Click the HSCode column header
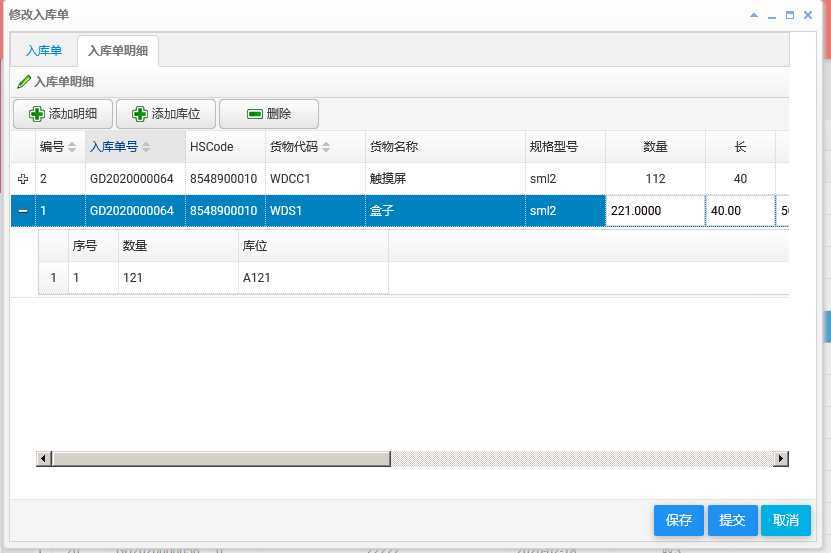This screenshot has width=831, height=553. click(225, 147)
